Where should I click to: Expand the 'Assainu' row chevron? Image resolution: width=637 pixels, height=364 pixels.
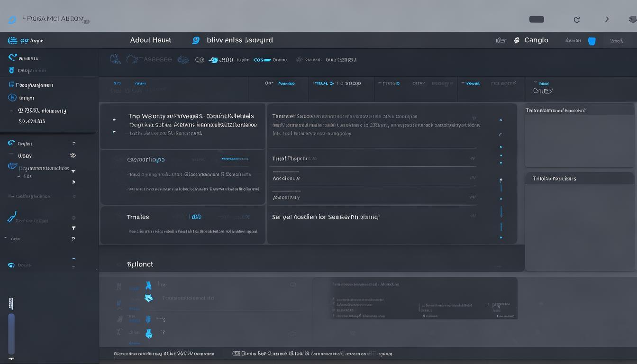click(473, 178)
